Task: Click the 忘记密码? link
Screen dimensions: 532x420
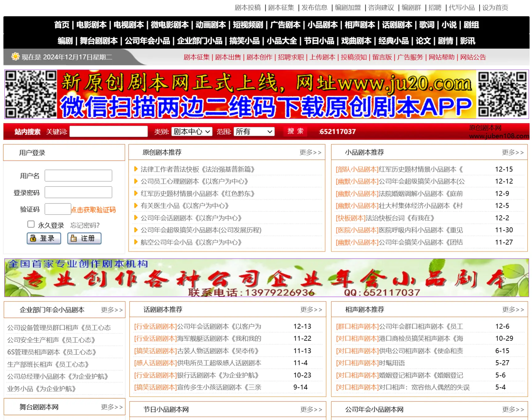Action: point(85,225)
